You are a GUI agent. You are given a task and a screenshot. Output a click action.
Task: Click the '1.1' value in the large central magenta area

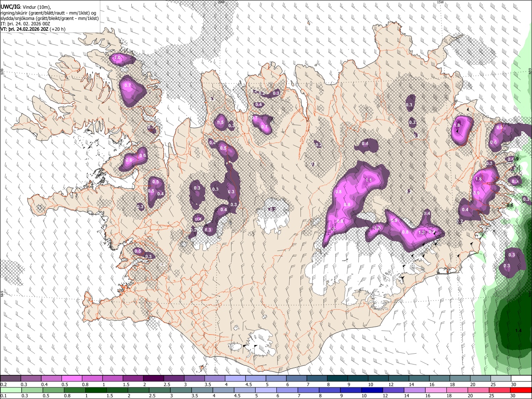point(369,180)
